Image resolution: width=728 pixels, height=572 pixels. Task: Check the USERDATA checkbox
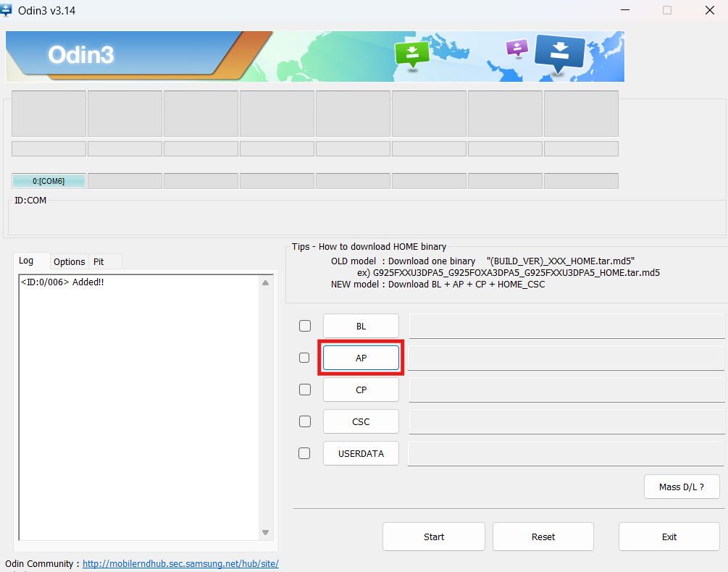[304, 453]
